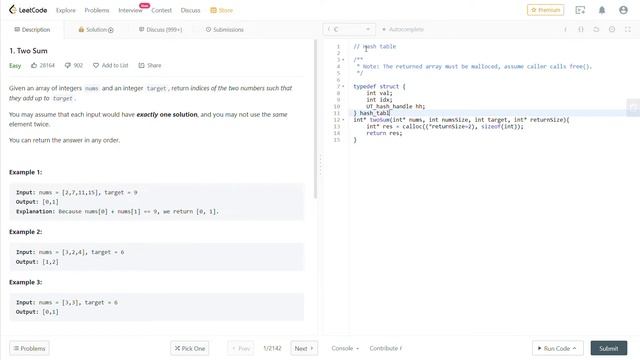Click the Add to List heart icon
The image size is (640, 360).
click(96, 65)
